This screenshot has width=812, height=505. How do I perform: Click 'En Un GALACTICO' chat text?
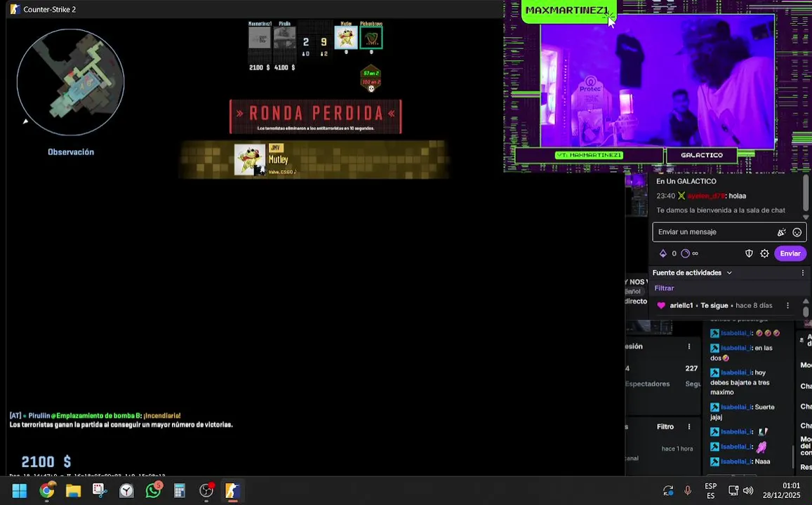[x=686, y=182]
